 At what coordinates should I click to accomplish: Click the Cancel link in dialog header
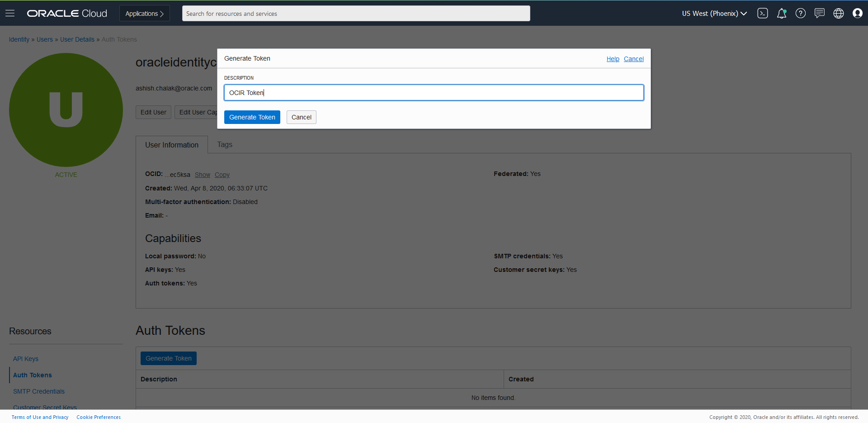coord(634,59)
